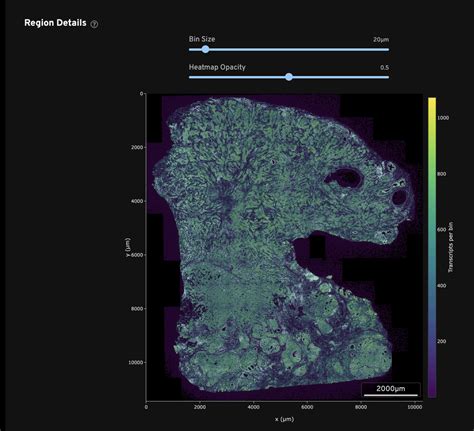Click the purple bottom of the colorbar

432,394
